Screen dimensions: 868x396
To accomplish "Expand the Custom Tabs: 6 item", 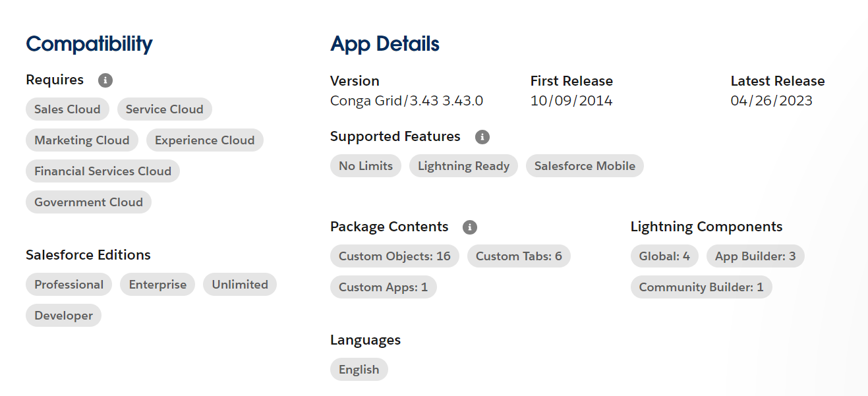I will [x=519, y=256].
